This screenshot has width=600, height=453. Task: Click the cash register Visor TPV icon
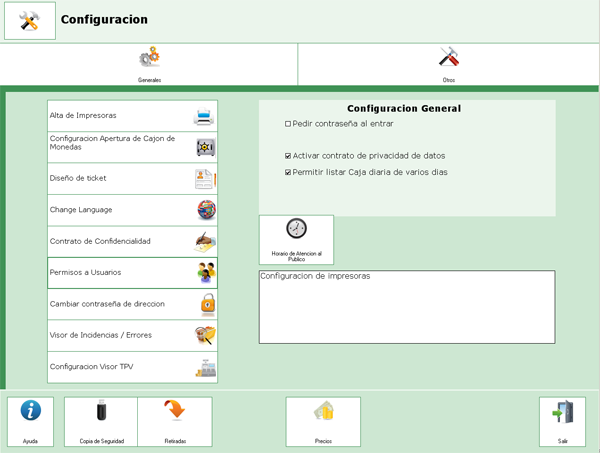click(x=206, y=367)
